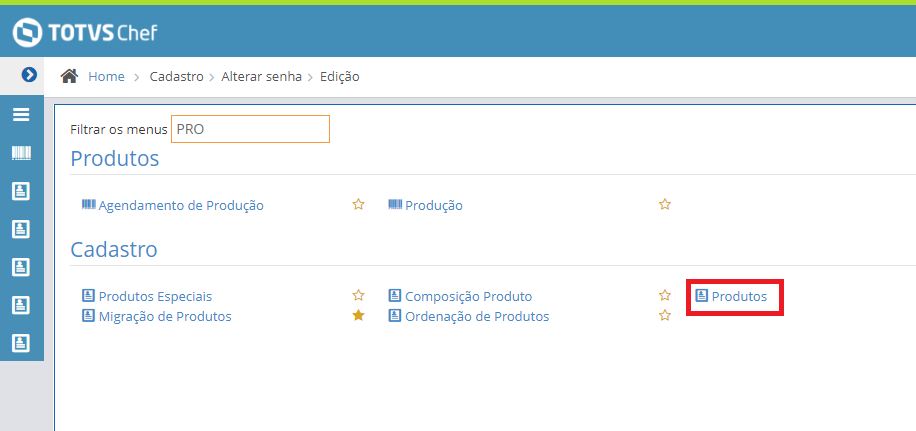Click form icon beside Produtos Especiais

coord(88,296)
